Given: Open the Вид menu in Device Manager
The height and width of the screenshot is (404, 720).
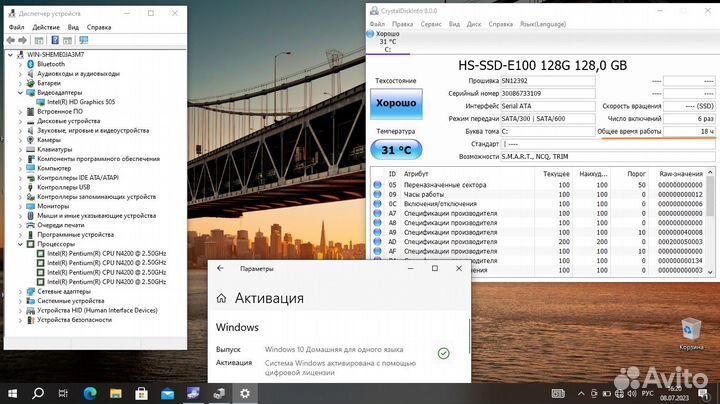Looking at the screenshot, I should pyautogui.click(x=73, y=28).
